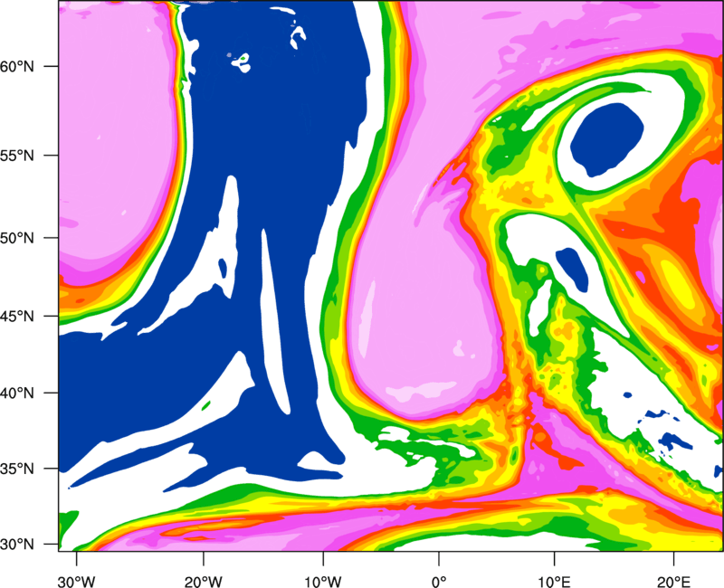Viewport: 724px width, 588px height.
Task: Click the 10°E longitude label
Action: pos(554,582)
